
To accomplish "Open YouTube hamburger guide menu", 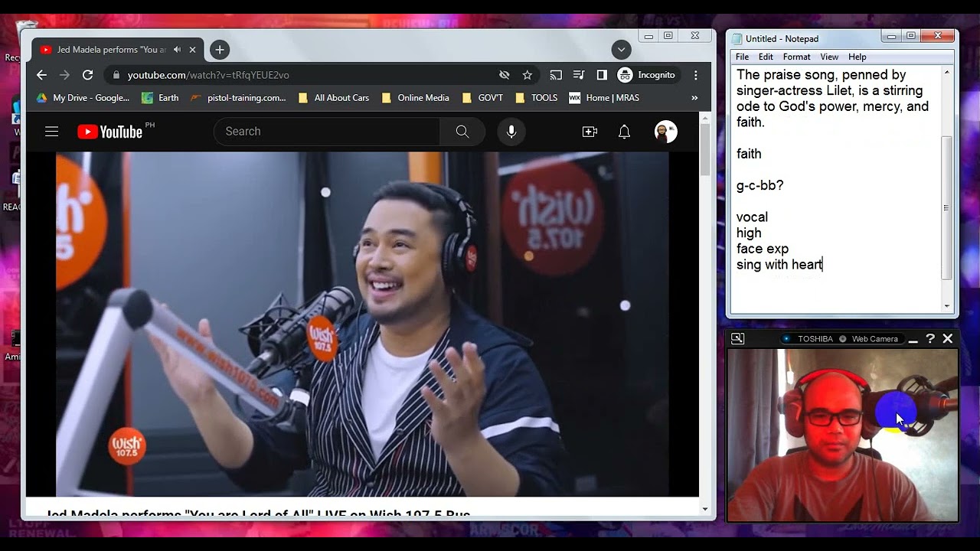I will point(51,132).
